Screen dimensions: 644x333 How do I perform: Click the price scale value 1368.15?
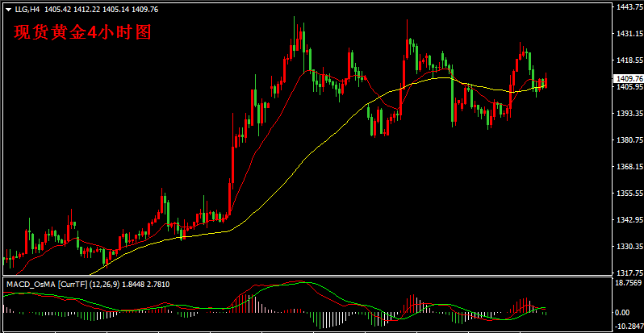[x=629, y=166]
